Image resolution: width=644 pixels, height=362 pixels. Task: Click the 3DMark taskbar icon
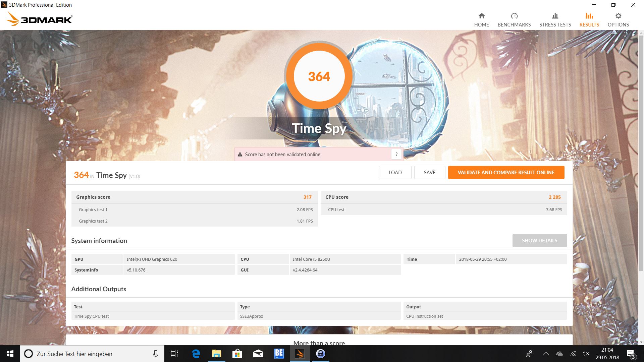point(300,354)
